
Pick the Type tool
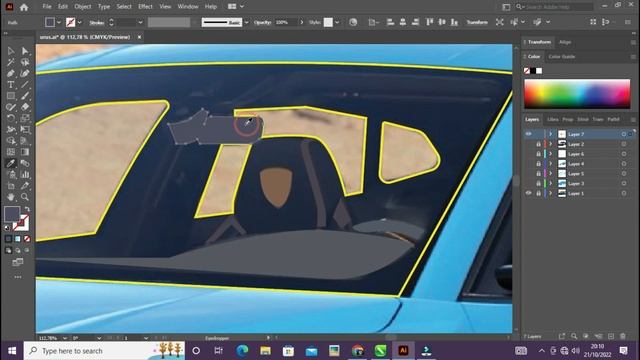click(x=11, y=84)
